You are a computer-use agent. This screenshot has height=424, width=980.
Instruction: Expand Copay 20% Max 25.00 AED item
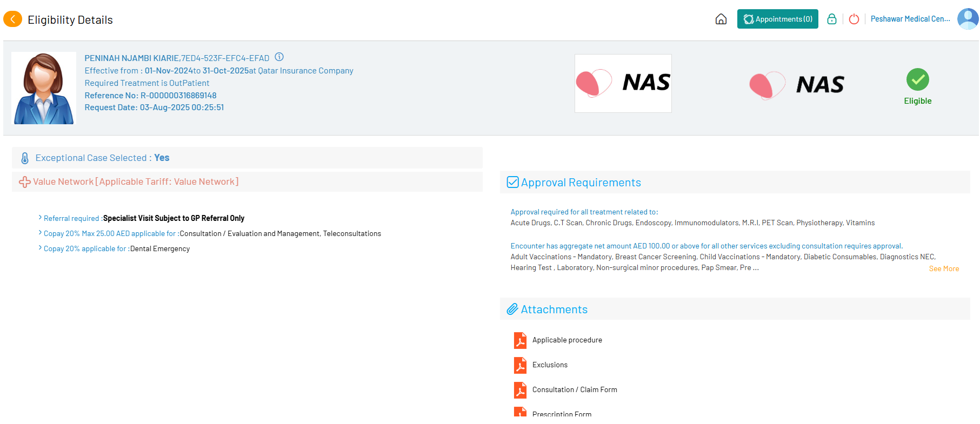40,233
